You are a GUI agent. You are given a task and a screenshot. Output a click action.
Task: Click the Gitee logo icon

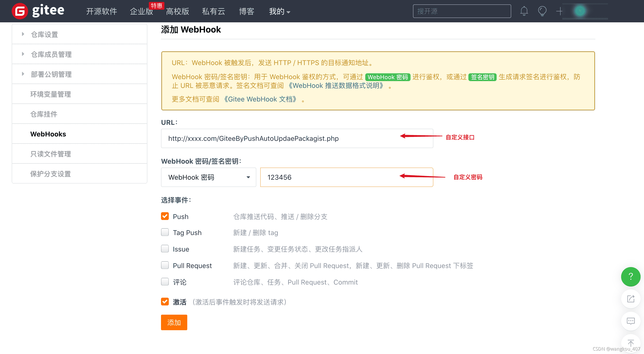point(19,11)
